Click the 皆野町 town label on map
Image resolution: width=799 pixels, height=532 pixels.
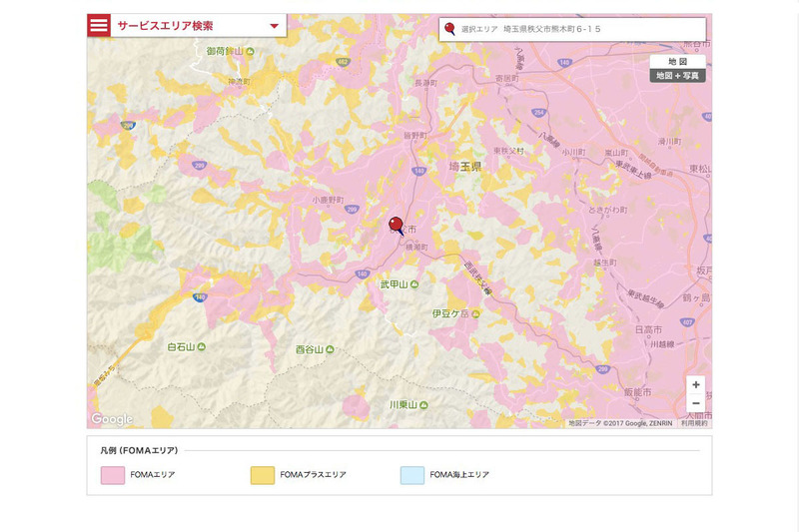tap(415, 136)
